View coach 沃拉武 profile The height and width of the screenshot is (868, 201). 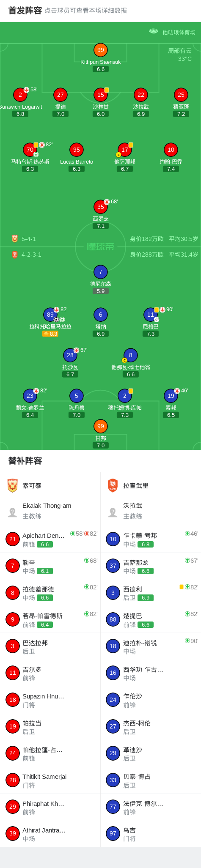[151, 511]
